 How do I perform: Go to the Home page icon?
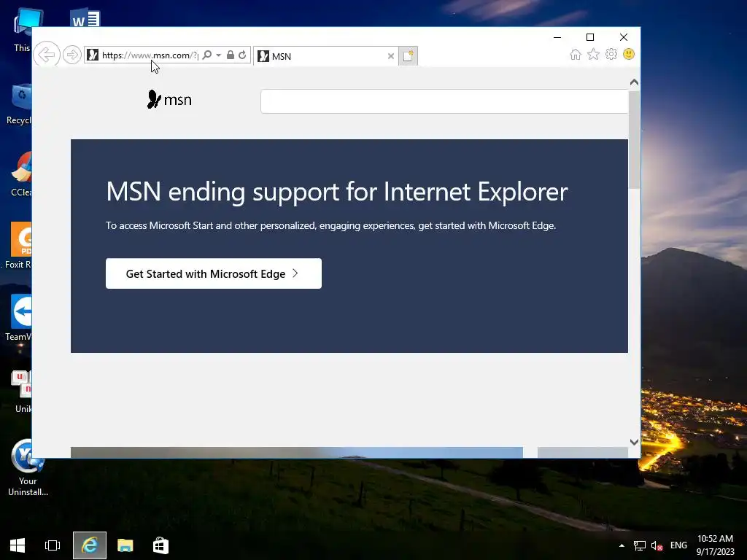(576, 54)
